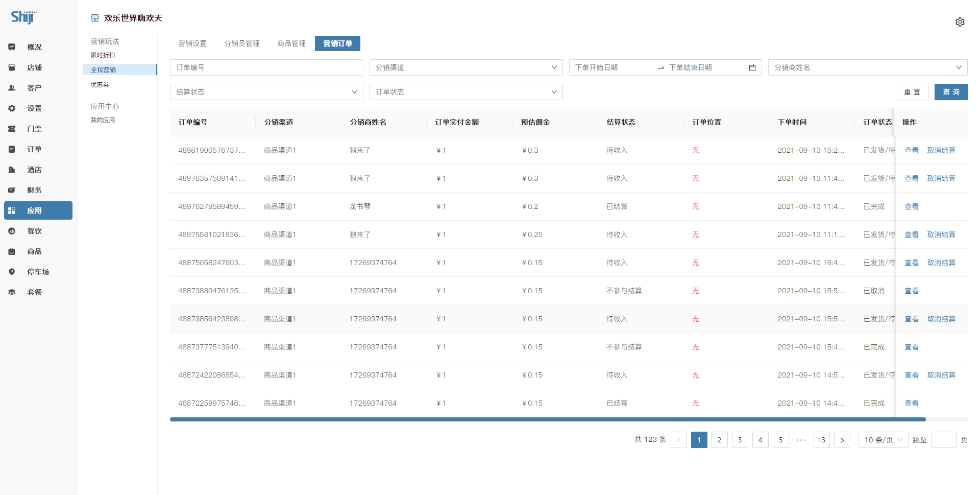Expand the 分销渠道 dropdown
Screen dimensions: 980x495
coord(466,67)
